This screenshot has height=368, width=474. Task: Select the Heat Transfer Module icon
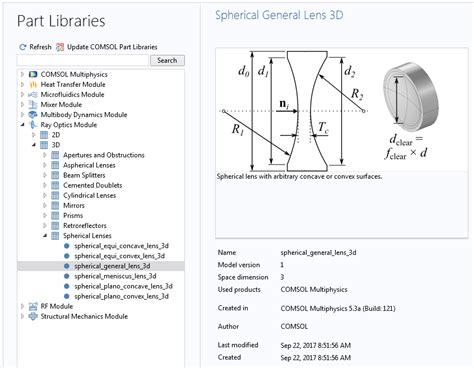[x=33, y=84]
